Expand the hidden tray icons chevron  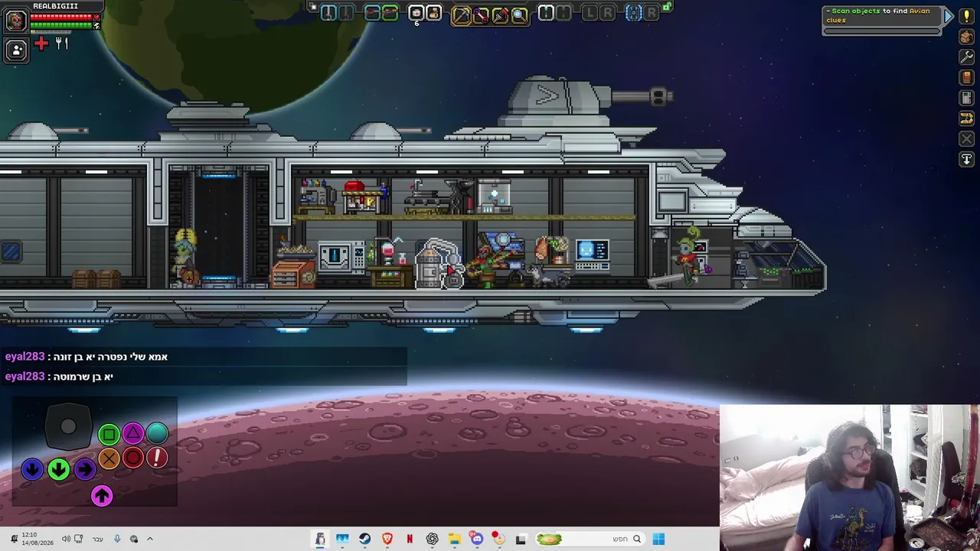[x=150, y=539]
